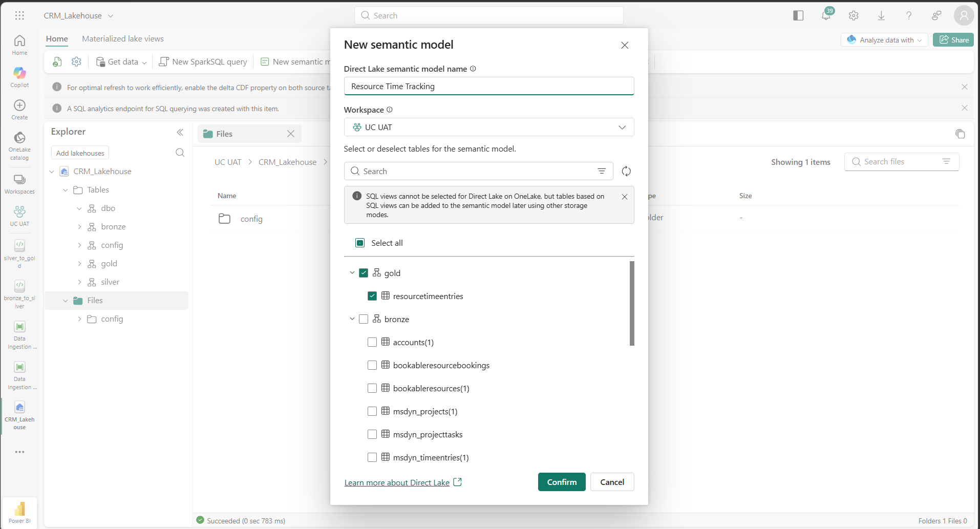Open notifications bell with 39 badge
Screen dimensions: 980x529
click(x=826, y=15)
